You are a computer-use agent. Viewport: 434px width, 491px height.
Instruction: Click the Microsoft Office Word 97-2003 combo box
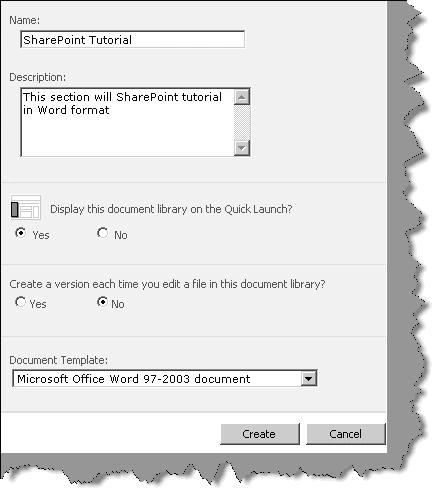(165, 379)
